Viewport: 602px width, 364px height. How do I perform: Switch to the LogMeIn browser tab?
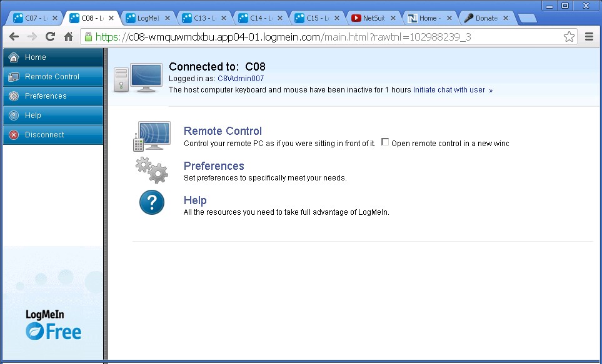coord(148,18)
